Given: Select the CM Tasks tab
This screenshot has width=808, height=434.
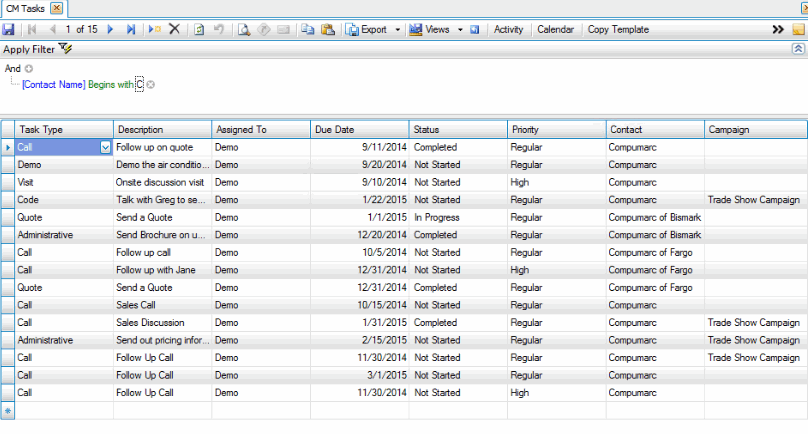Looking at the screenshot, I should coord(23,8).
